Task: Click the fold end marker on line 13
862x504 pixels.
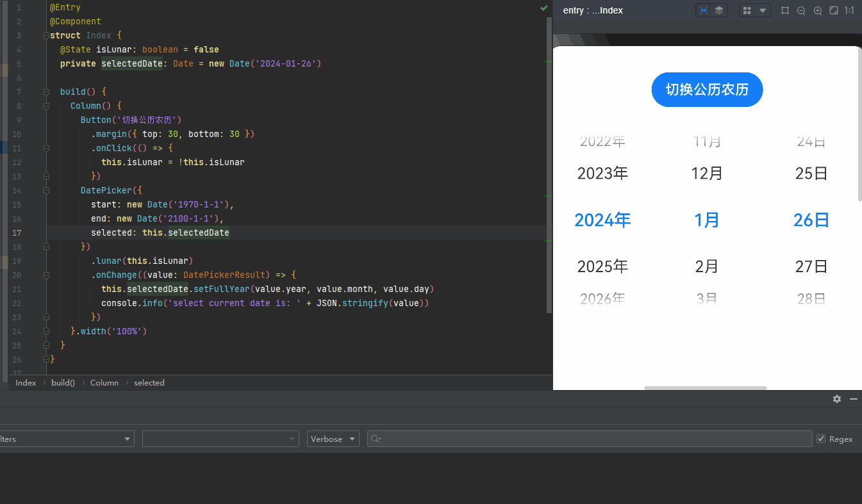Action: tap(46, 176)
